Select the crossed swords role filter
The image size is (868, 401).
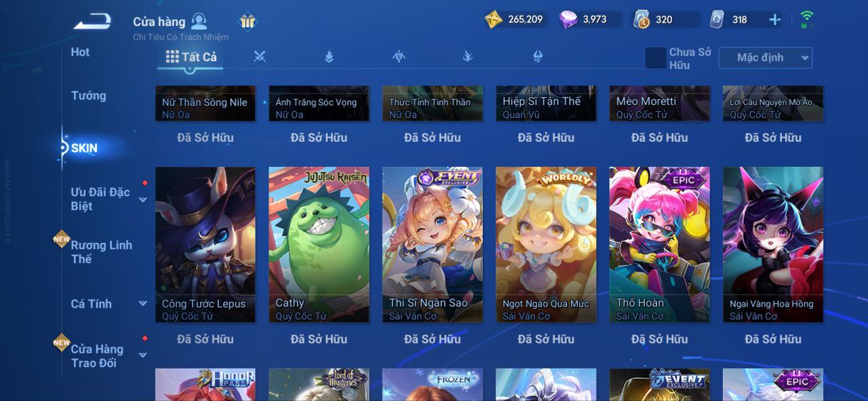260,57
